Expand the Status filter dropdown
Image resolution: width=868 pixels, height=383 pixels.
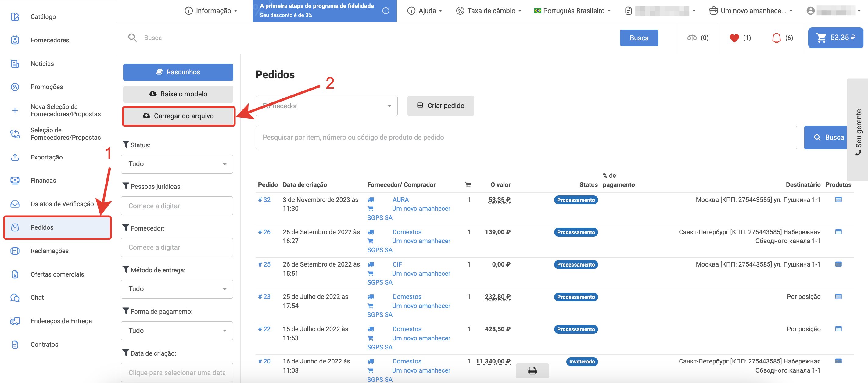177,164
